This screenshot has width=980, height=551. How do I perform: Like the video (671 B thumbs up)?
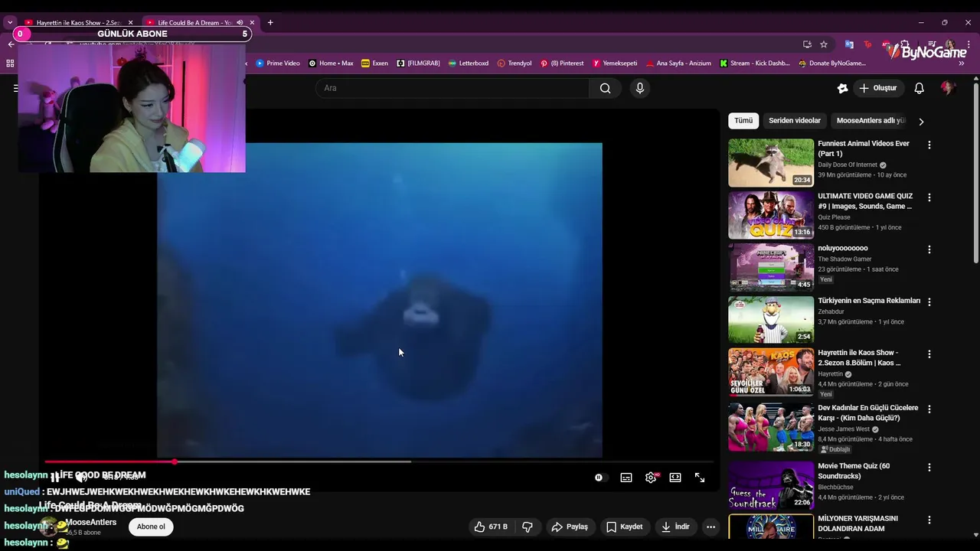click(x=491, y=527)
